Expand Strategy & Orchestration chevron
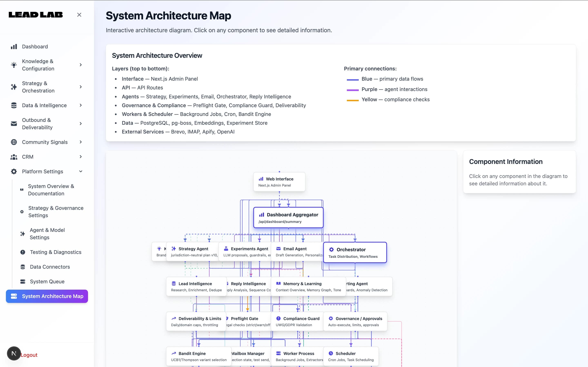This screenshot has width=588, height=367. (81, 87)
